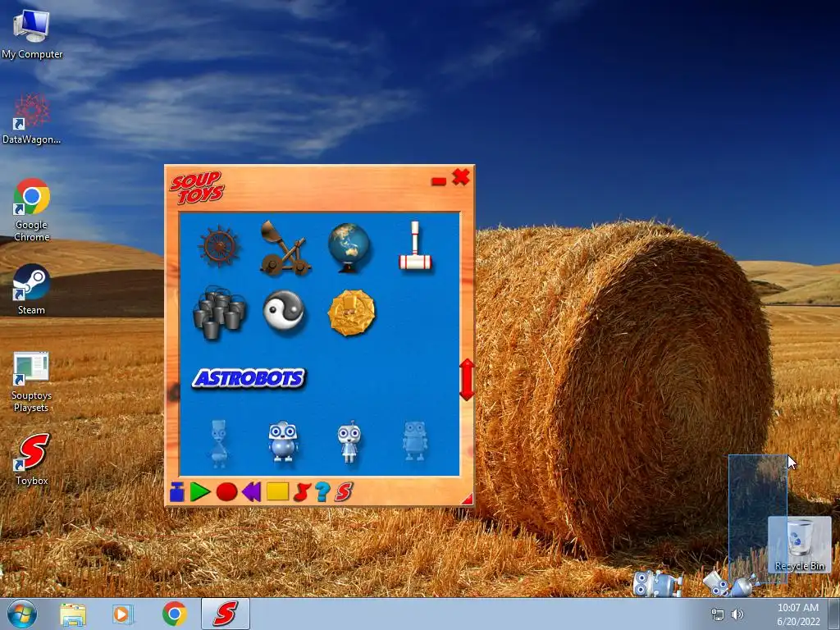This screenshot has width=840, height=630.
Task: Pick the big-eyed round Astrobot
Action: coord(283,441)
